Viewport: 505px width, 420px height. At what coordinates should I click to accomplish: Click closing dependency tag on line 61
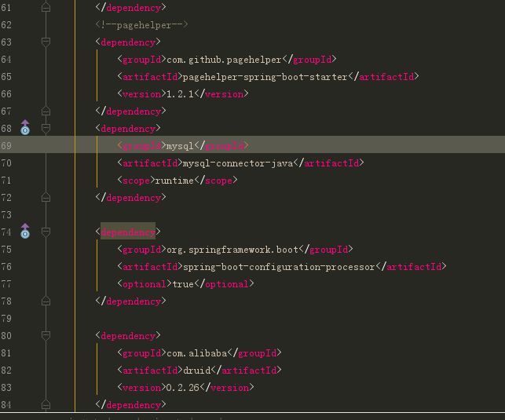click(x=130, y=7)
